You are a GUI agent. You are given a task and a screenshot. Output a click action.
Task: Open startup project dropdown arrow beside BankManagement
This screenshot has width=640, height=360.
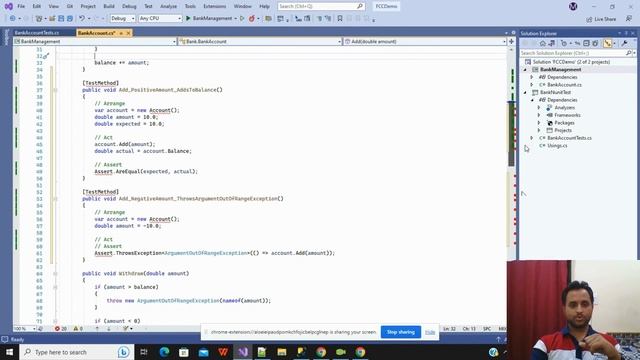[236, 18]
